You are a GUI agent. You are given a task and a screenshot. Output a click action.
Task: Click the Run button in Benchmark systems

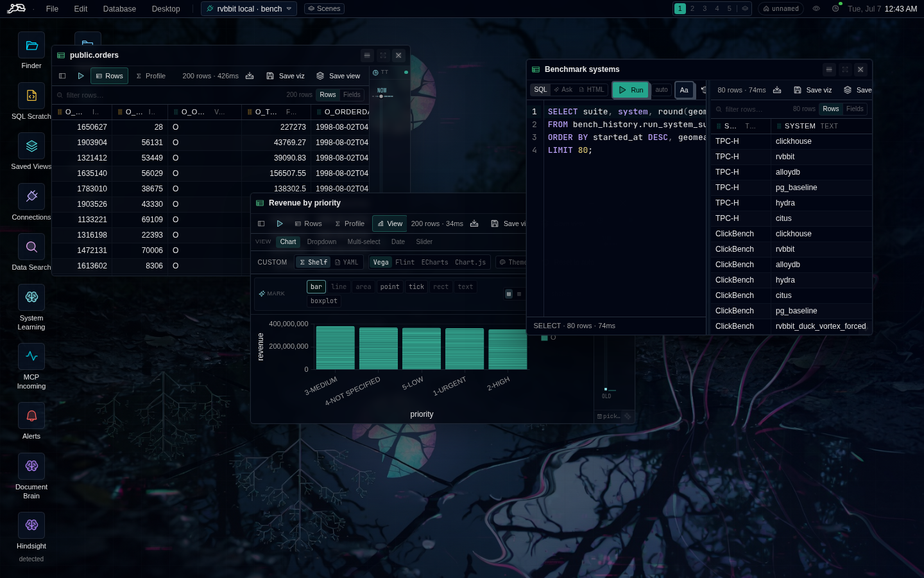(x=631, y=90)
